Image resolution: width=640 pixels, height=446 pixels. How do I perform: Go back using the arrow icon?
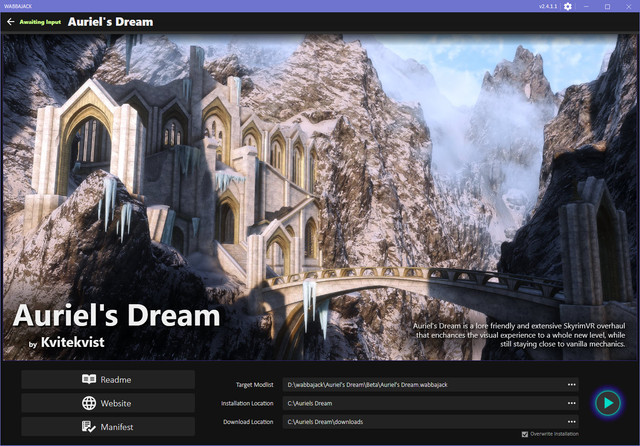coord(11,22)
